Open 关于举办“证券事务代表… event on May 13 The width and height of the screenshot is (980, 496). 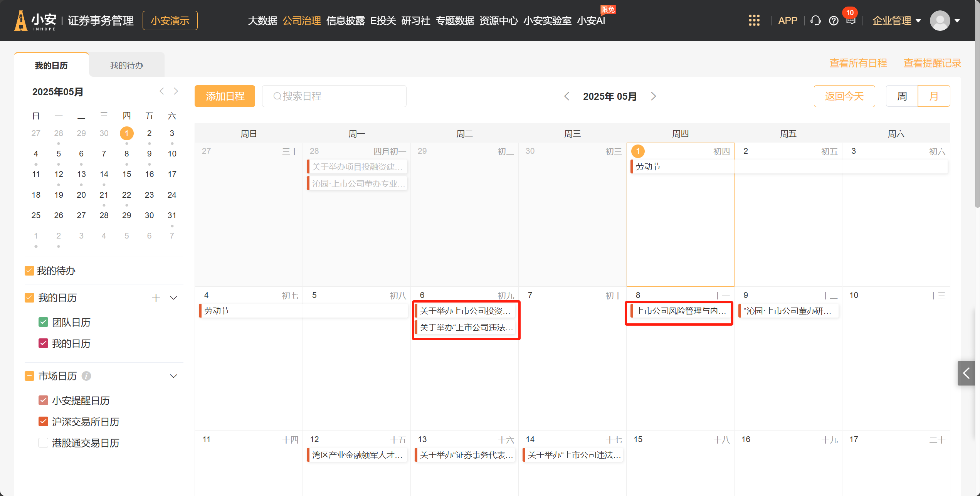(x=465, y=455)
